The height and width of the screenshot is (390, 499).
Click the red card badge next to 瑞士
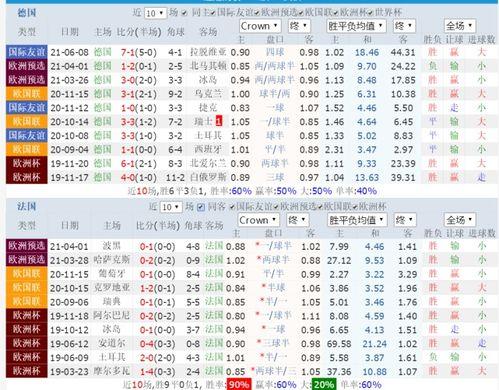pos(219,121)
